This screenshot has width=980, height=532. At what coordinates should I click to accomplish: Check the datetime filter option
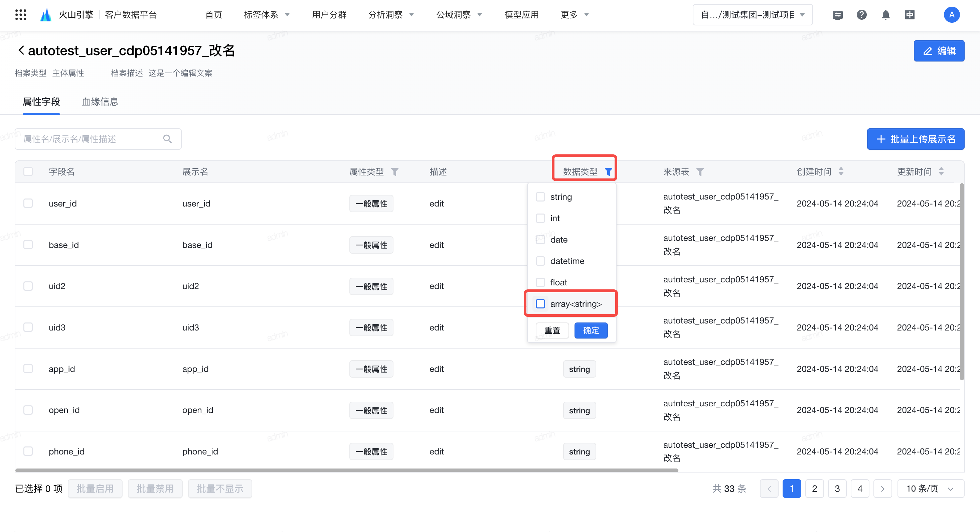(540, 261)
